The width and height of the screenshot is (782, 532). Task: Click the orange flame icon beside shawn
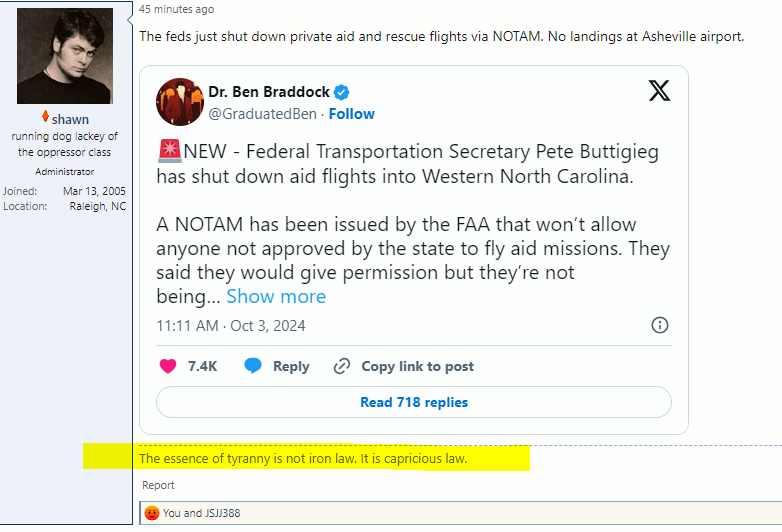(x=45, y=118)
